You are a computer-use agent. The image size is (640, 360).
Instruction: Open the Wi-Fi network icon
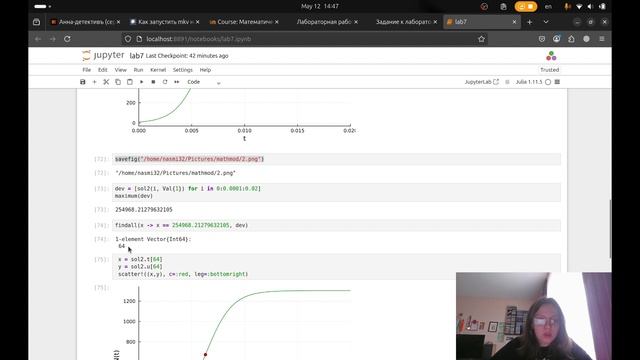pos(579,7)
